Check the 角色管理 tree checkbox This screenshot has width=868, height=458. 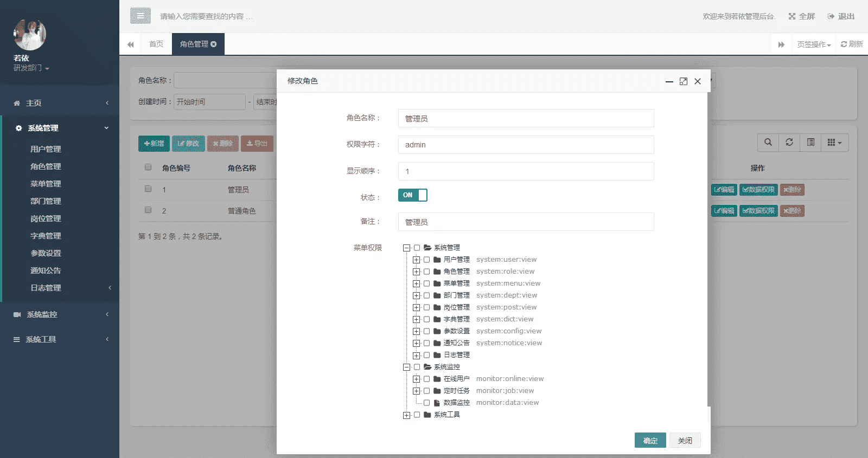[x=426, y=272]
